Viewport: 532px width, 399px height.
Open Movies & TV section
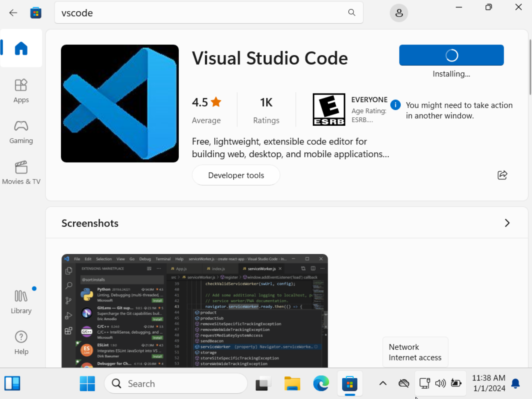21,173
